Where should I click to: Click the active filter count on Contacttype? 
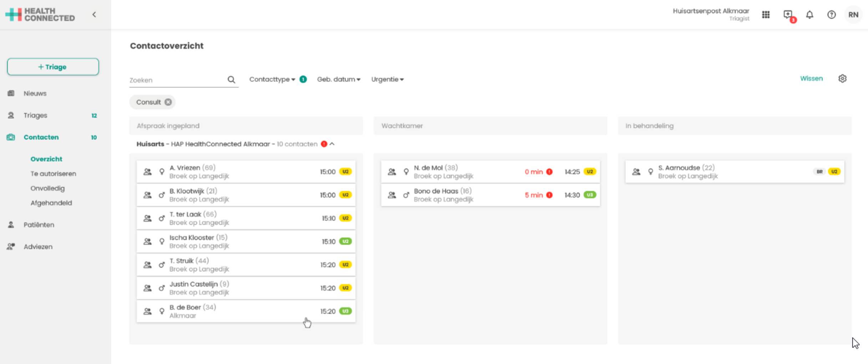(x=303, y=79)
